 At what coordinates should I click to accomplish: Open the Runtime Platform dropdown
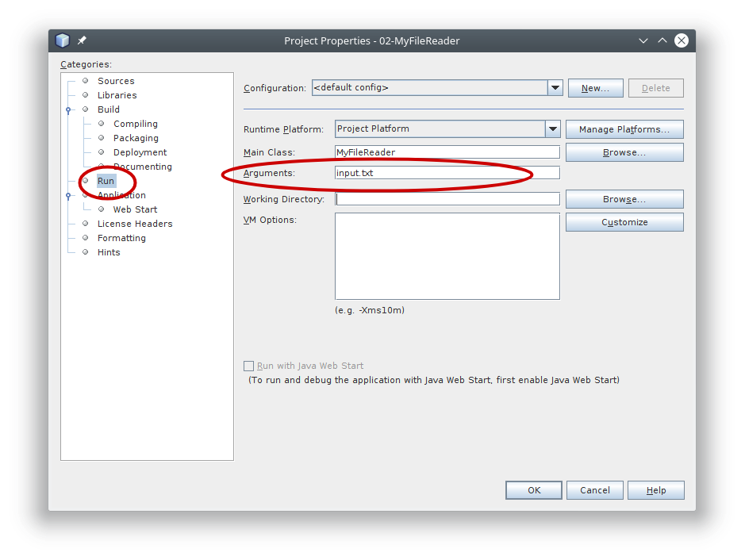click(552, 128)
